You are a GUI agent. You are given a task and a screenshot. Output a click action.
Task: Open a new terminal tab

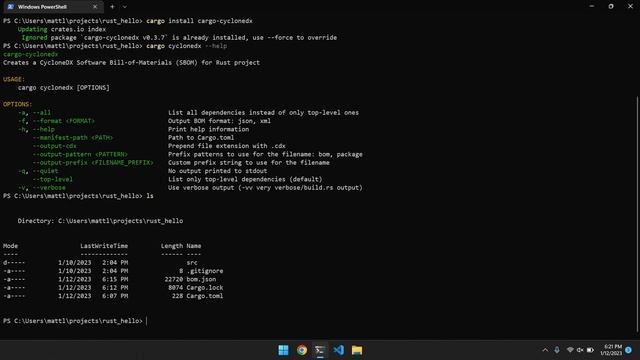click(x=112, y=7)
